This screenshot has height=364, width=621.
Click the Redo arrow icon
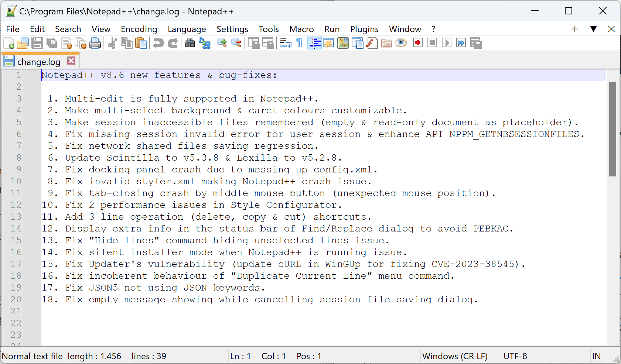pos(173,43)
